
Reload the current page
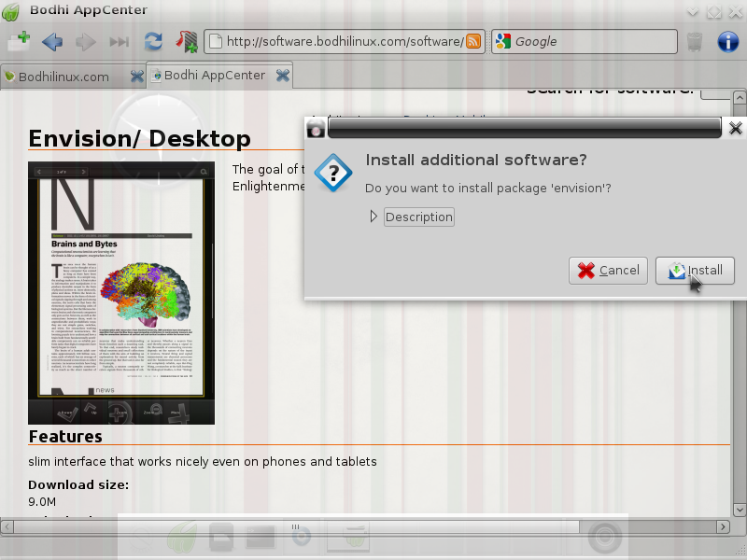pos(153,42)
